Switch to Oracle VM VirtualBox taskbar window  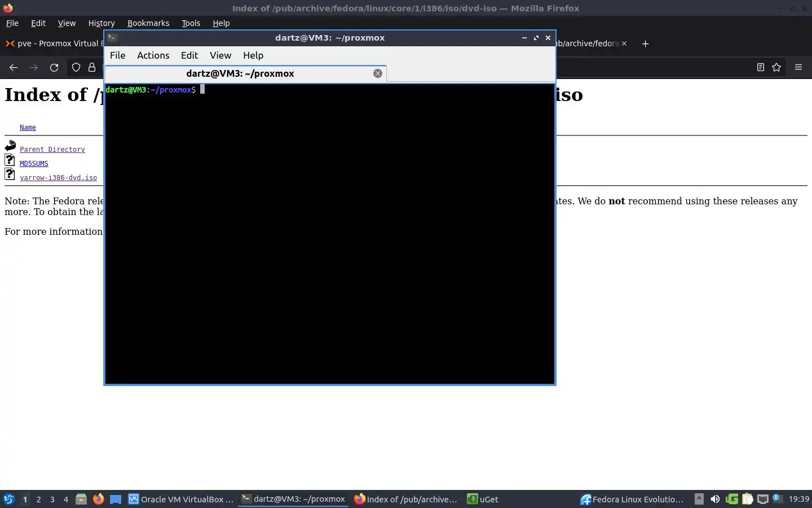coord(181,499)
